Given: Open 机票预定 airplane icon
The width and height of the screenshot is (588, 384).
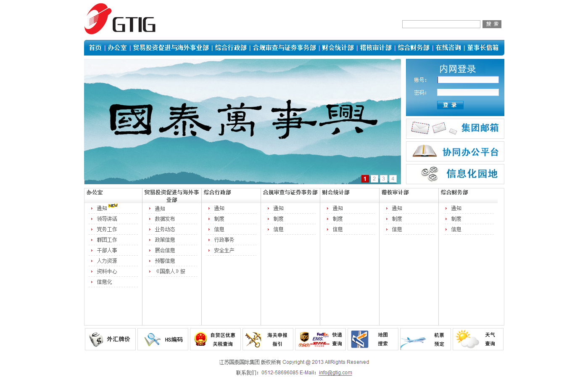Looking at the screenshot, I should 413,341.
